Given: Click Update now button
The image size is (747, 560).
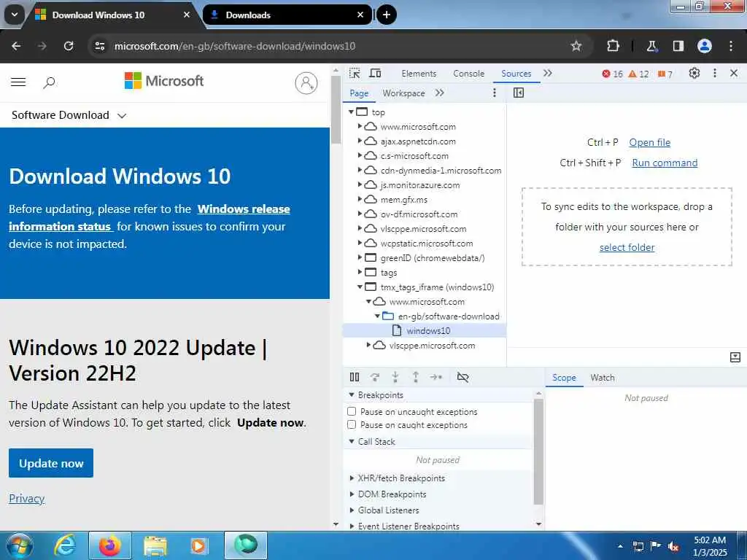Looking at the screenshot, I should click(51, 463).
